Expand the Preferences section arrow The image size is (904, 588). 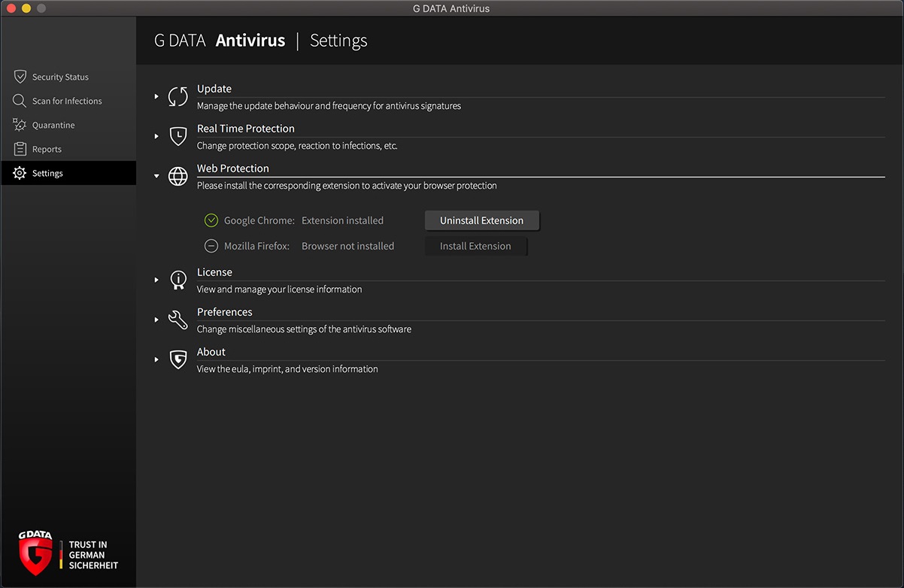tap(156, 320)
